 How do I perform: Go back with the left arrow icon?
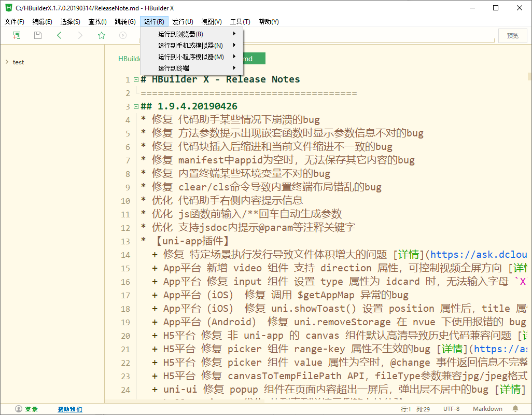(x=59, y=35)
